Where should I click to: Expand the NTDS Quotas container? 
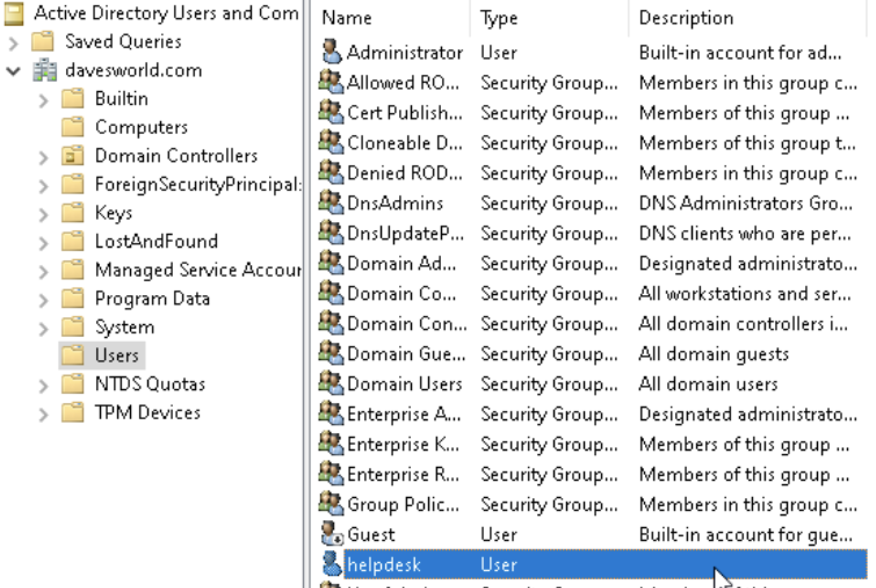click(44, 386)
